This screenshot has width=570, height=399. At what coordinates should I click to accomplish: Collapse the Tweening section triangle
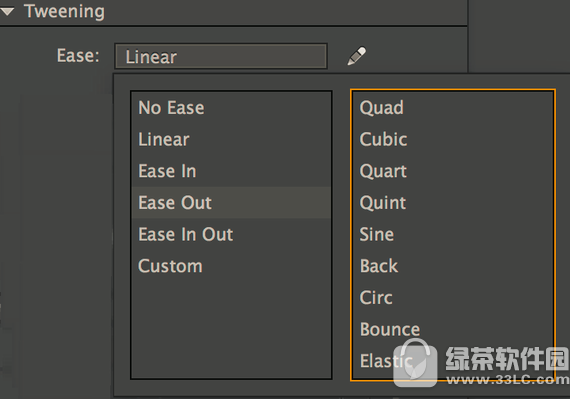[x=7, y=12]
